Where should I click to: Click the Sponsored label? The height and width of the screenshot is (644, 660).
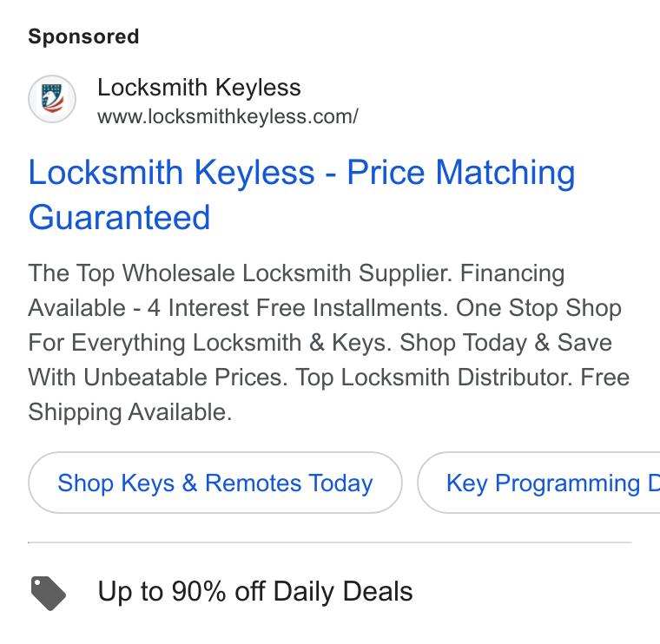point(83,36)
